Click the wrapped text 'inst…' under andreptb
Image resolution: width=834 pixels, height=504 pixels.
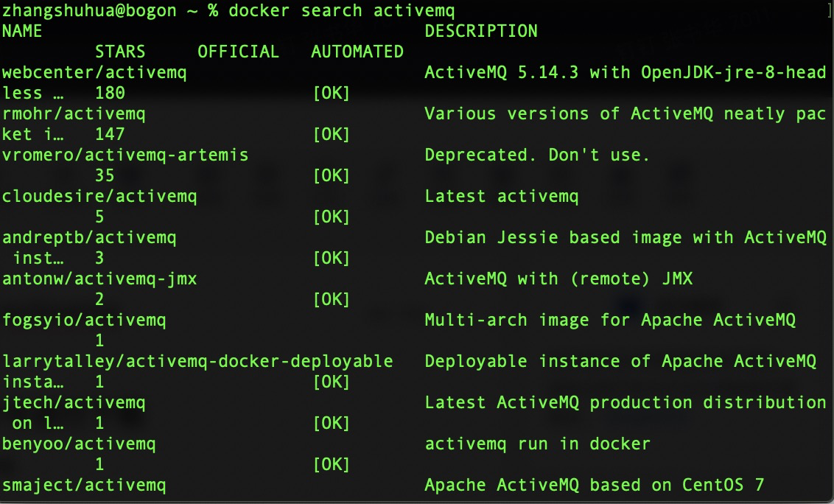tap(38, 258)
